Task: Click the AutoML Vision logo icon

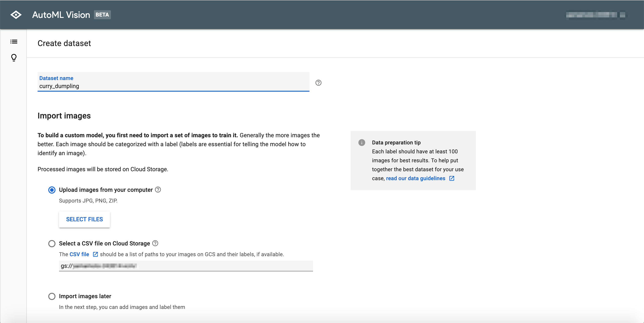Action: click(16, 15)
